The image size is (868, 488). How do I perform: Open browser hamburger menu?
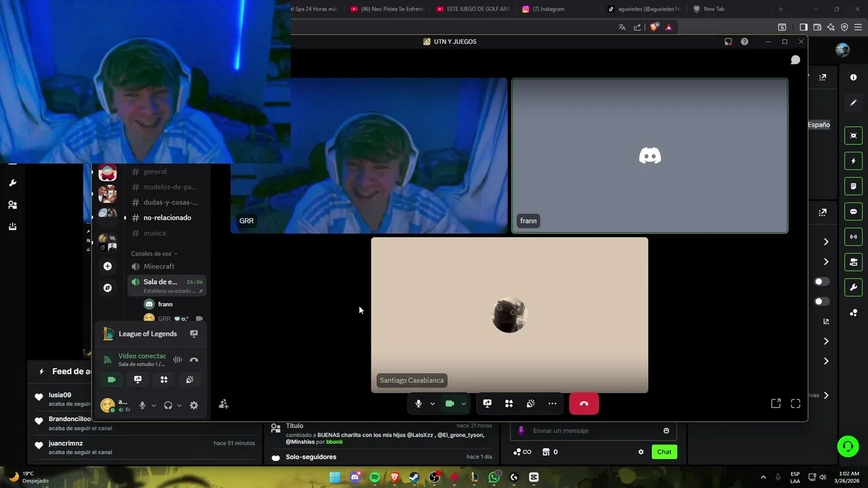(x=857, y=27)
